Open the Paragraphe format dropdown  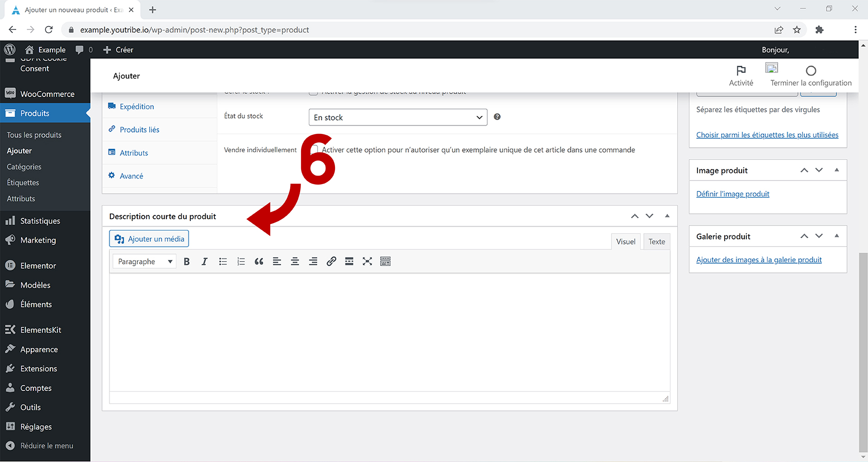145,262
